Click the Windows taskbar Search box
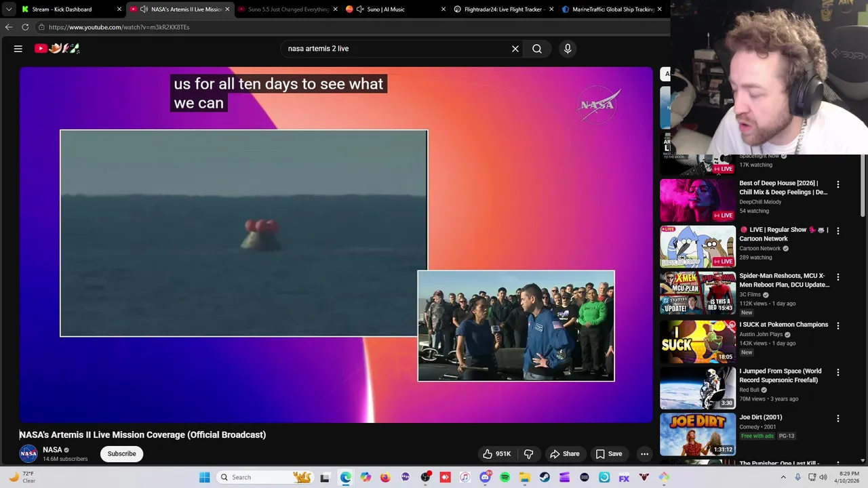The height and width of the screenshot is (488, 868). tap(264, 477)
